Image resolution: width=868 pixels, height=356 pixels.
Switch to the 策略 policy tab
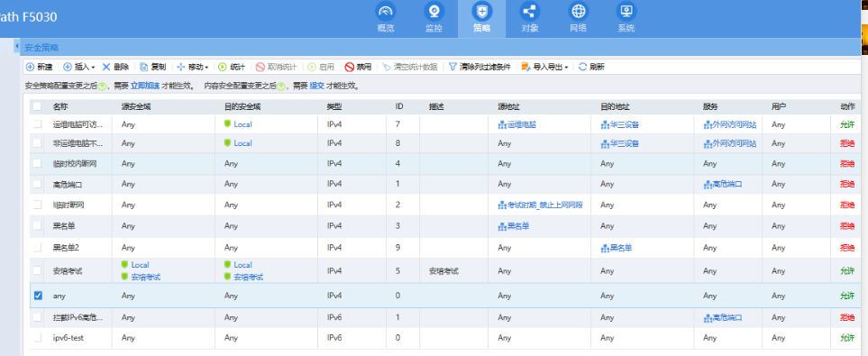coord(481,19)
